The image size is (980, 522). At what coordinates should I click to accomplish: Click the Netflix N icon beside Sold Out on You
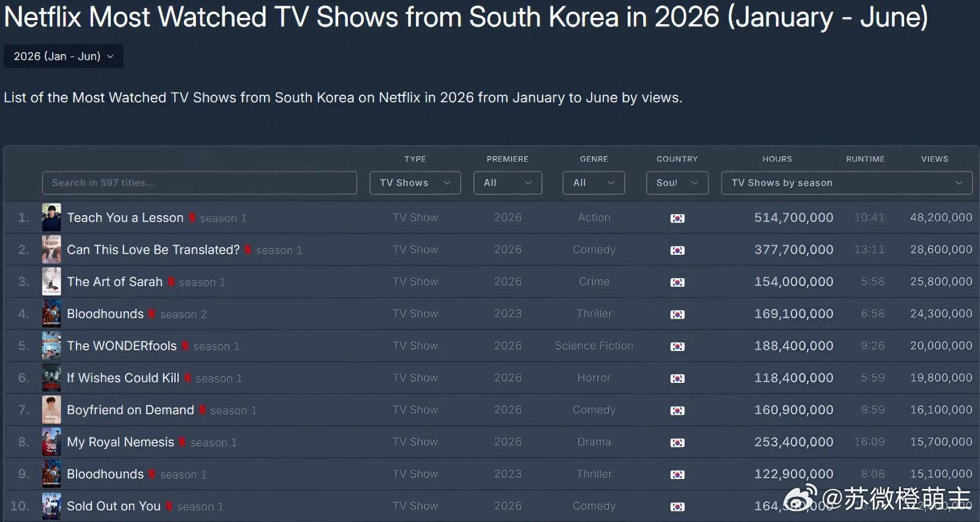pyautogui.click(x=169, y=506)
